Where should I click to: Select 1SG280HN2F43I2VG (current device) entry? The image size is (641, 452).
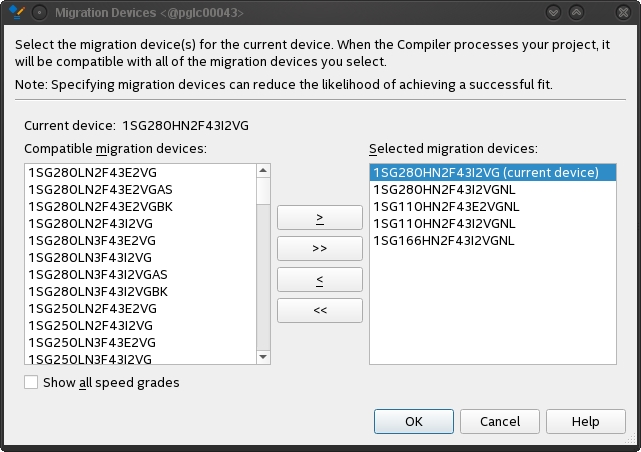click(x=486, y=172)
